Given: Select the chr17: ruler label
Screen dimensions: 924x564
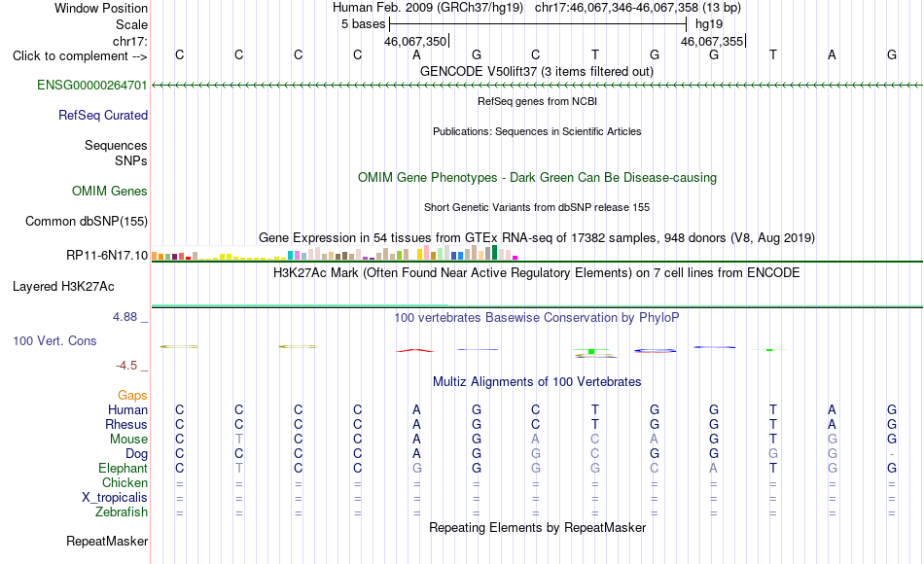Looking at the screenshot, I should [130, 41].
